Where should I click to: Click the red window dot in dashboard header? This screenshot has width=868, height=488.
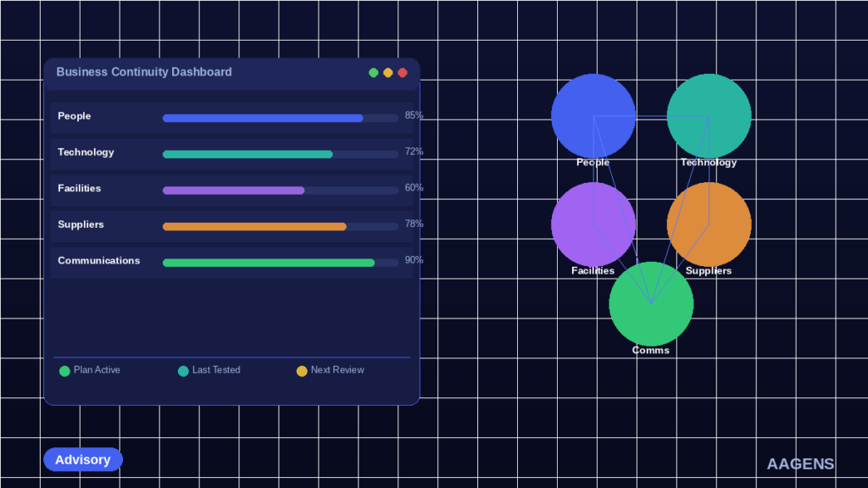pos(403,73)
